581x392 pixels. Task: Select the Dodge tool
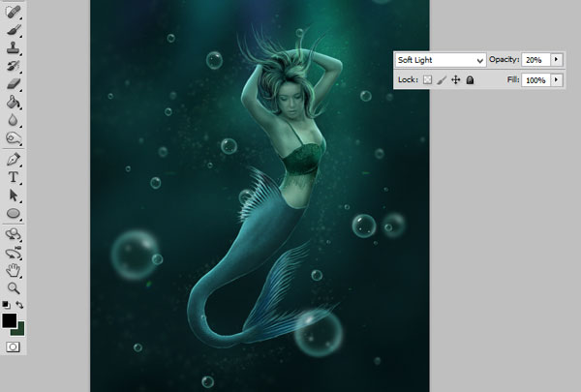(13, 138)
